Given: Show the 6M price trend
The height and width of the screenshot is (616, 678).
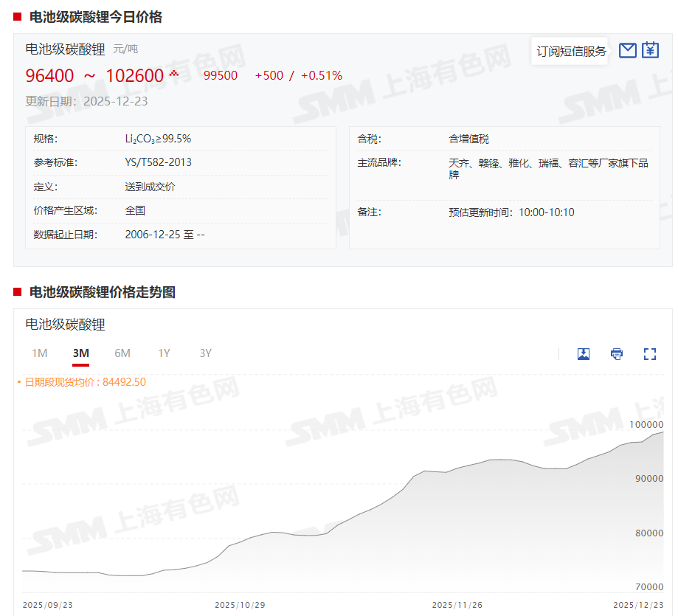Looking at the screenshot, I should point(122,353).
